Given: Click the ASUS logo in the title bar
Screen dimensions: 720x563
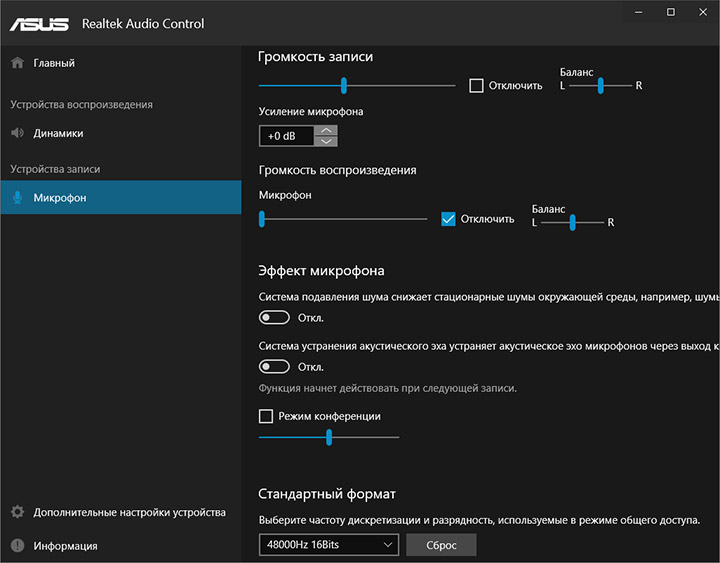Looking at the screenshot, I should coord(41,23).
